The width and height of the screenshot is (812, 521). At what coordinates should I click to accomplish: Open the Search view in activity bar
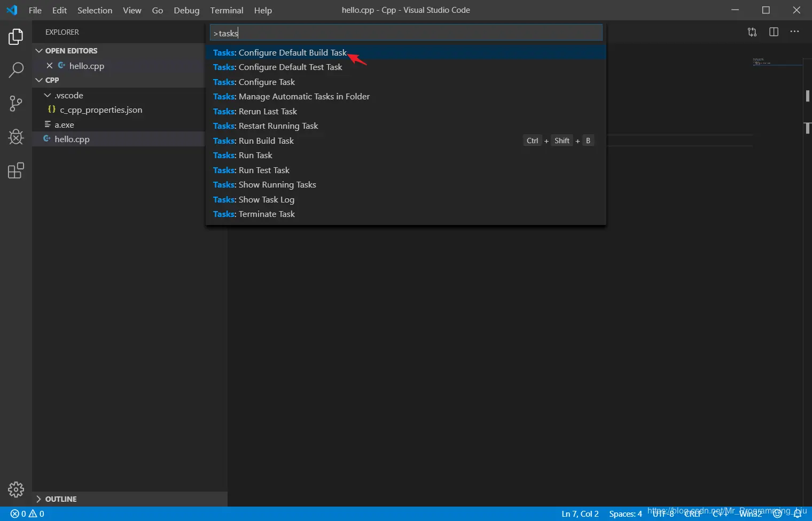pos(16,69)
